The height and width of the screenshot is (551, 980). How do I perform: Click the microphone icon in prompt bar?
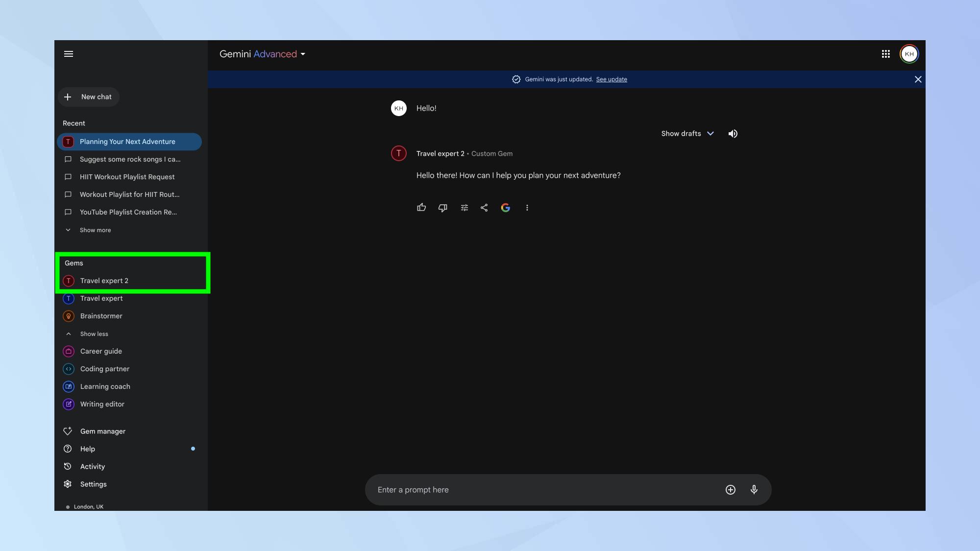click(x=754, y=489)
